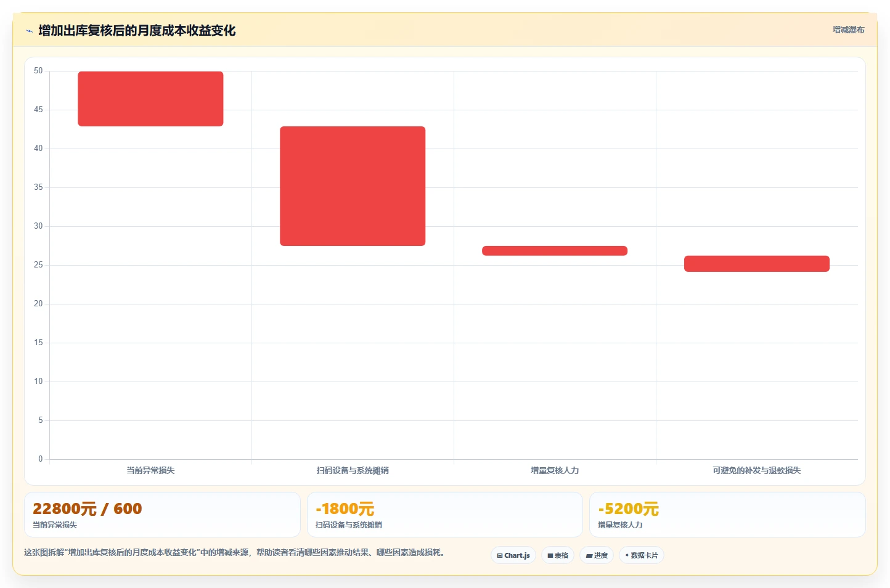Image resolution: width=890 pixels, height=588 pixels.
Task: Click the 可避免的补发与退款损失 red bar
Action: (x=757, y=264)
